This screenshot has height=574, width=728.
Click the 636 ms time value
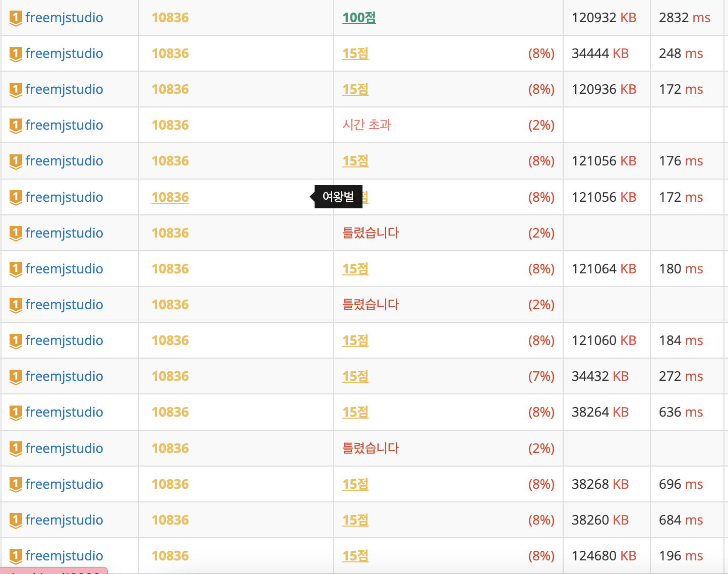click(x=681, y=412)
